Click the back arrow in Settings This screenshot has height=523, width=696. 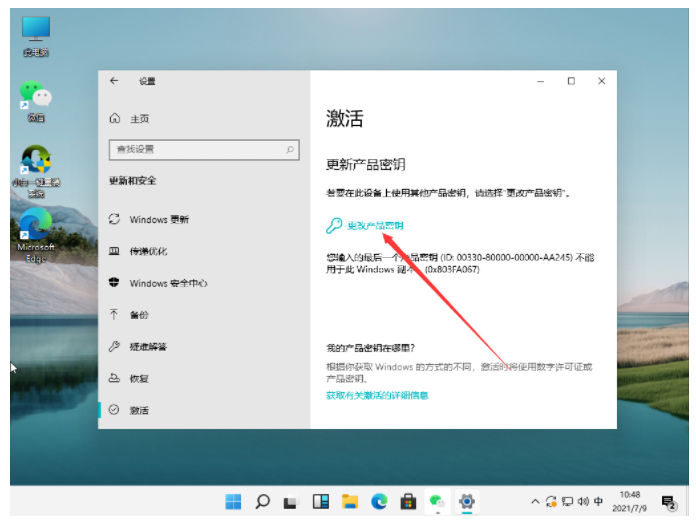(114, 81)
